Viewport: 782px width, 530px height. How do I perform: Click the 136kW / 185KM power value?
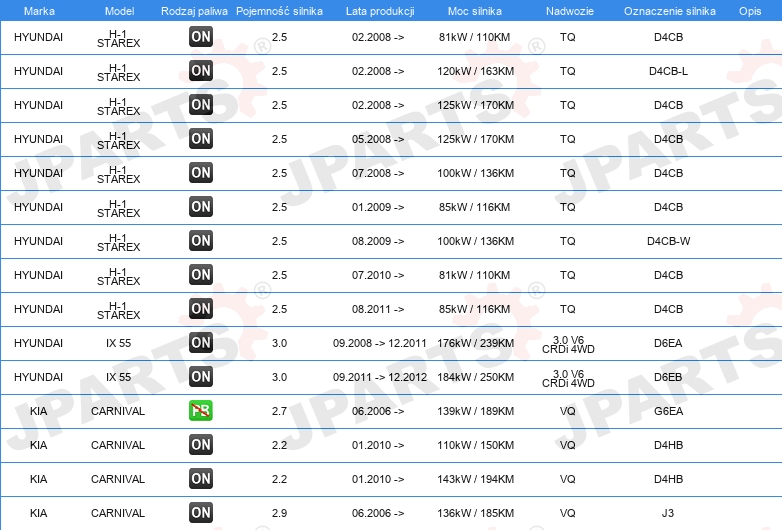pos(475,513)
